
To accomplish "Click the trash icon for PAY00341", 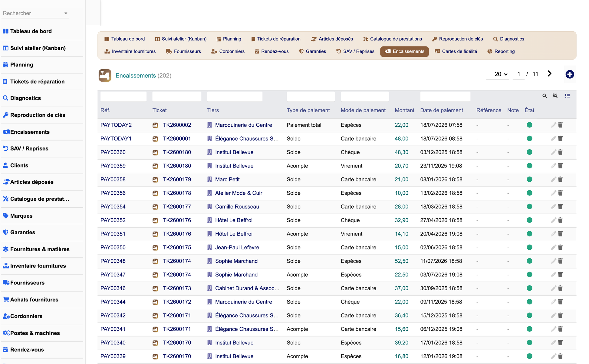I will tap(560, 329).
